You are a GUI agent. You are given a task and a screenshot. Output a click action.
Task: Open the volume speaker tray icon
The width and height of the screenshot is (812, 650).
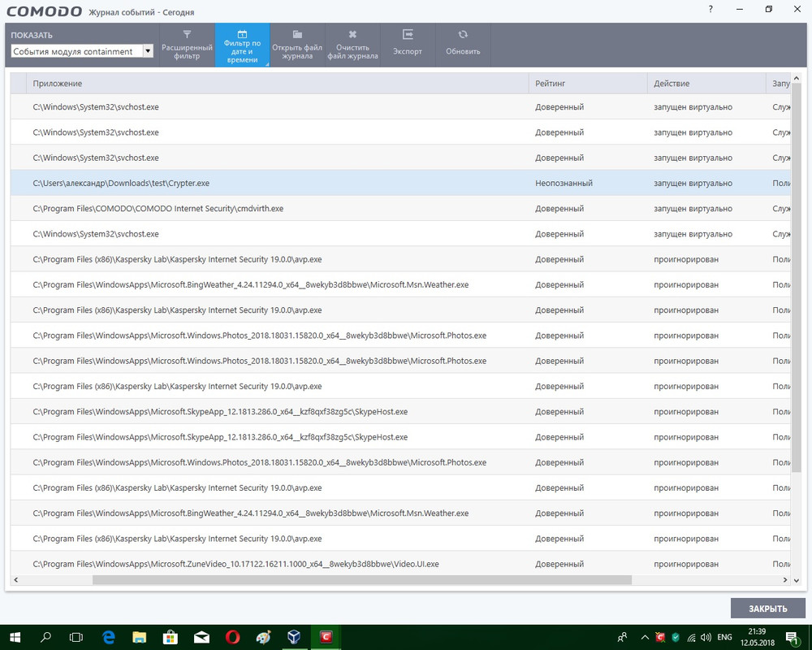point(706,637)
